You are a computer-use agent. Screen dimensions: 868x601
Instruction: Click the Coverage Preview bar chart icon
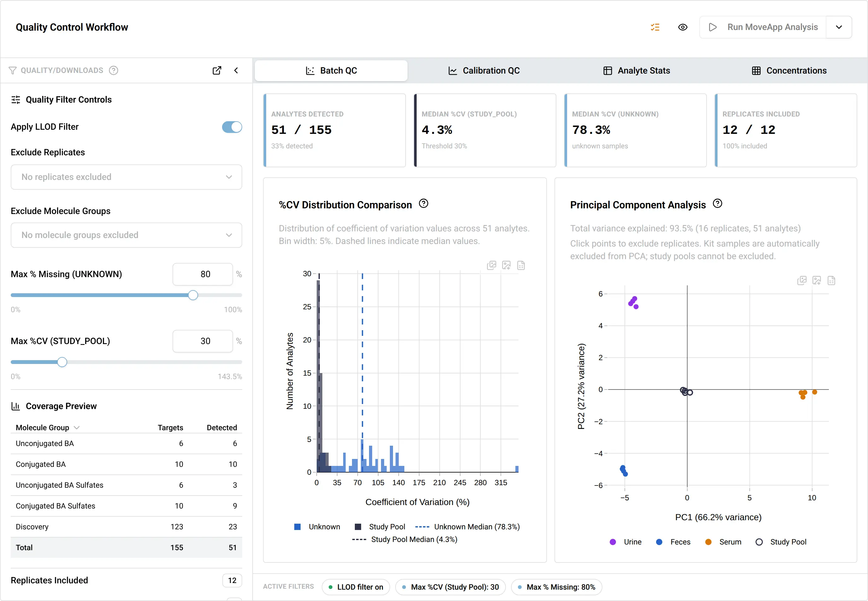pos(15,406)
